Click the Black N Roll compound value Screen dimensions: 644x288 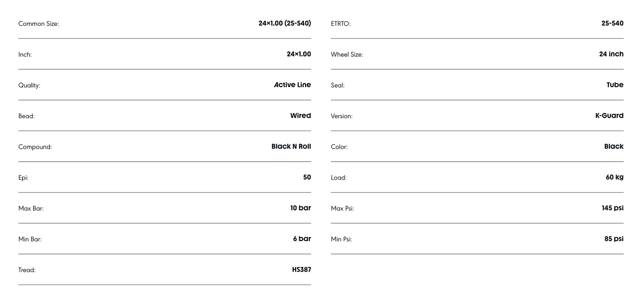pos(291,147)
